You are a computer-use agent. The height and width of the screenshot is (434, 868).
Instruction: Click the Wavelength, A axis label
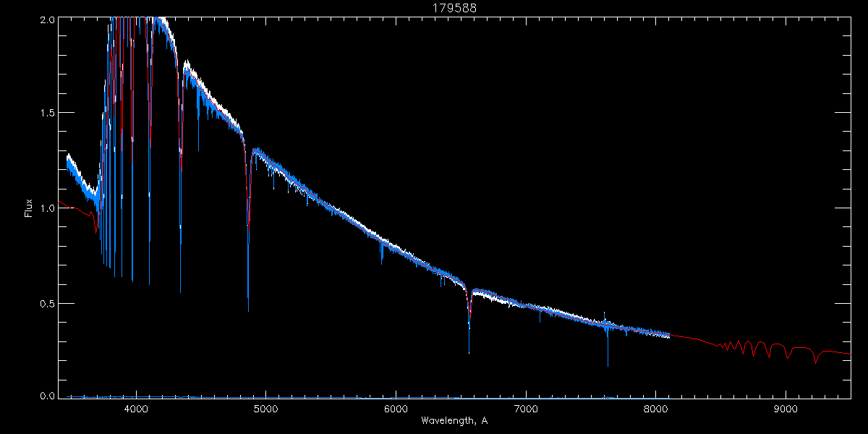click(x=454, y=420)
